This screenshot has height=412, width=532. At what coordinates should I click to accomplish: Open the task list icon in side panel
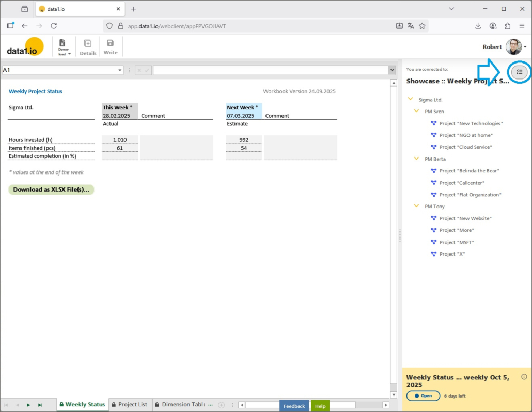click(520, 72)
